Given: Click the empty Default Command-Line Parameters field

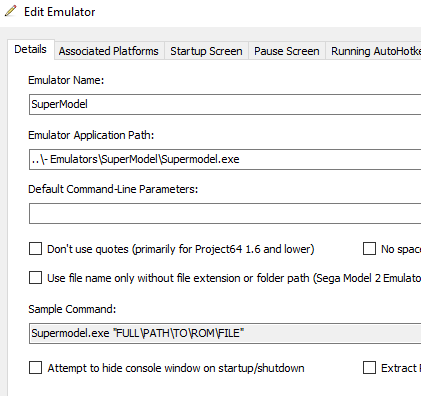Looking at the screenshot, I should (x=225, y=214).
